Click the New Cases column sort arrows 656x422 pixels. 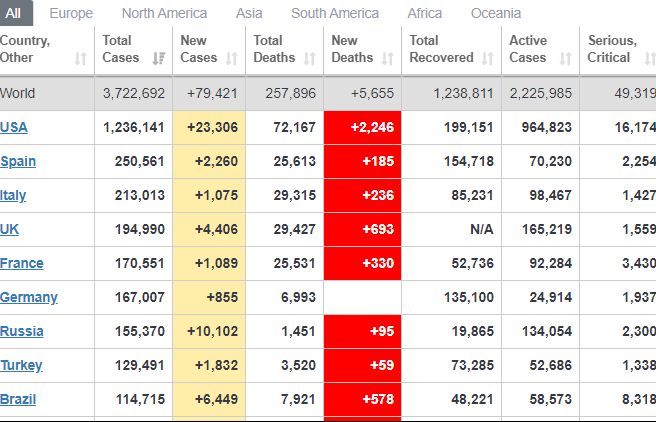click(x=232, y=59)
